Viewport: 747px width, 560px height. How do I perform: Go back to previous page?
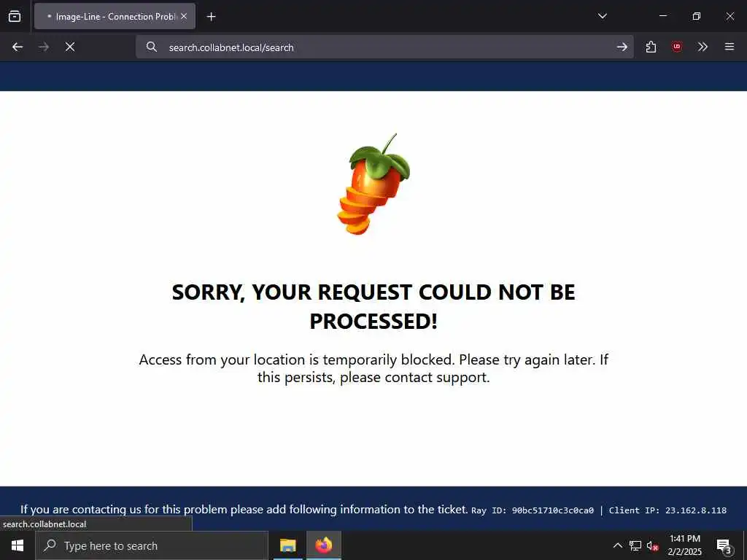(18, 47)
